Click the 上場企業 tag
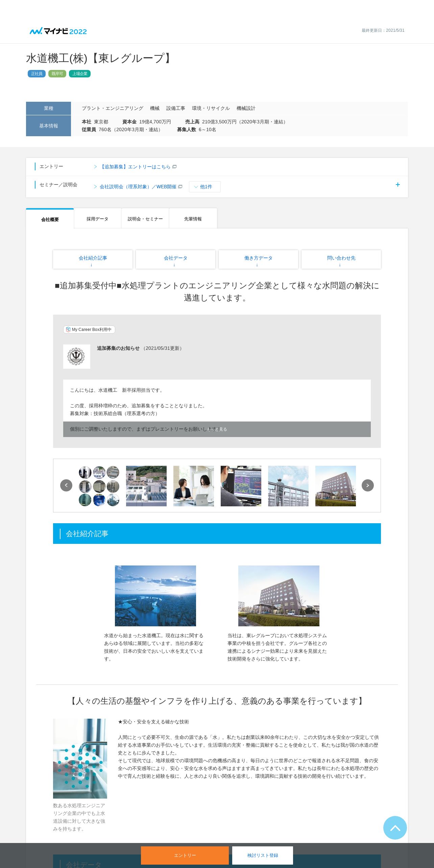This screenshot has width=434, height=868. pos(80,74)
